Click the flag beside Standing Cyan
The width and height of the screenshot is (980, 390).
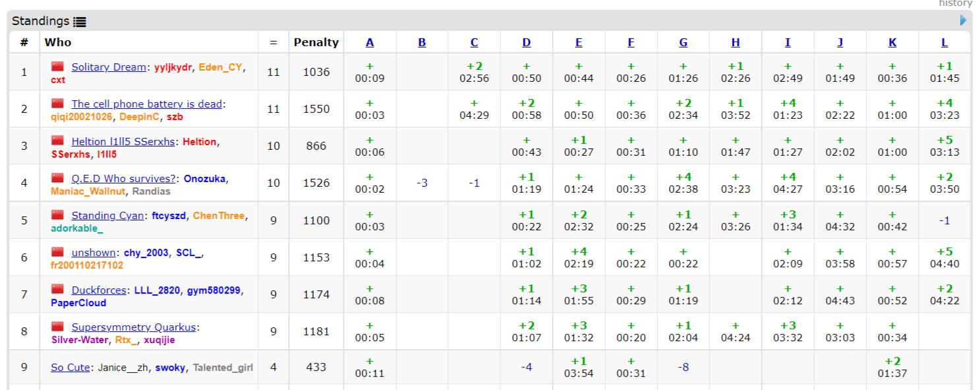57,216
